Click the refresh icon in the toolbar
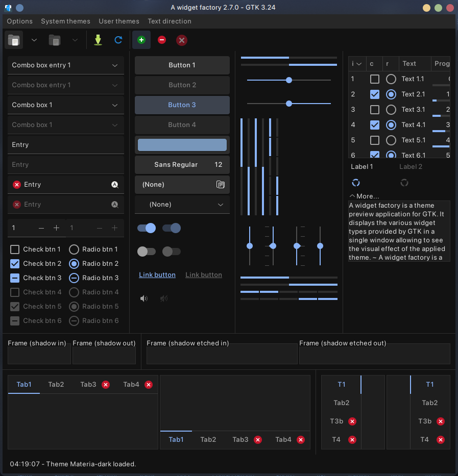Viewport: 458px width, 476px height. click(x=118, y=40)
